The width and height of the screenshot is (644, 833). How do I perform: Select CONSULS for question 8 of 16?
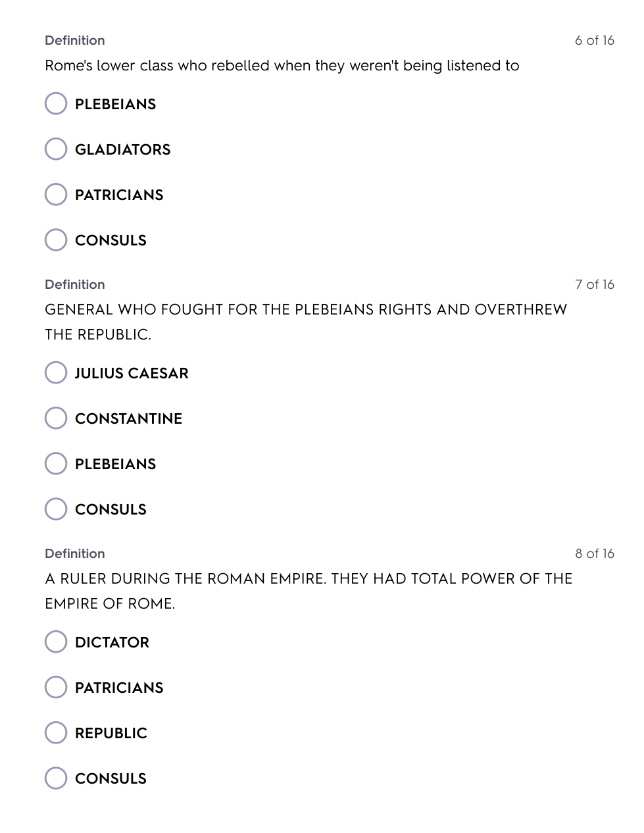point(56,778)
